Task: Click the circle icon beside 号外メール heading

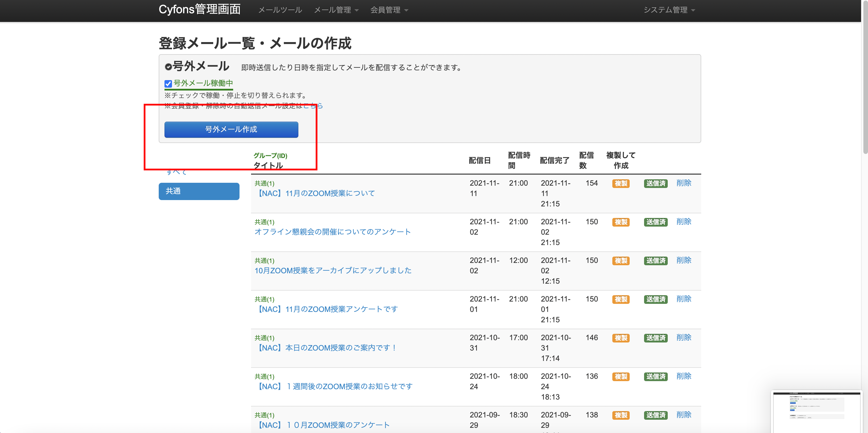Action: 168,67
